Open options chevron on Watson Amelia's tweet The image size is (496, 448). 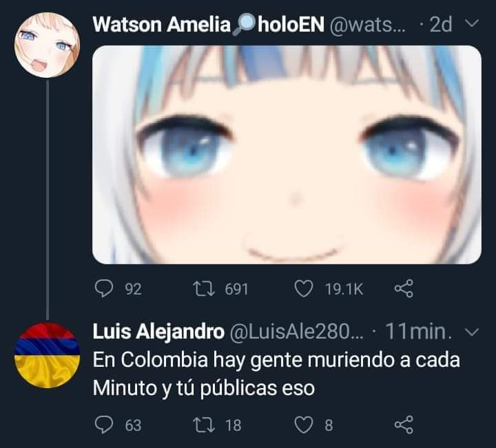tap(471, 23)
